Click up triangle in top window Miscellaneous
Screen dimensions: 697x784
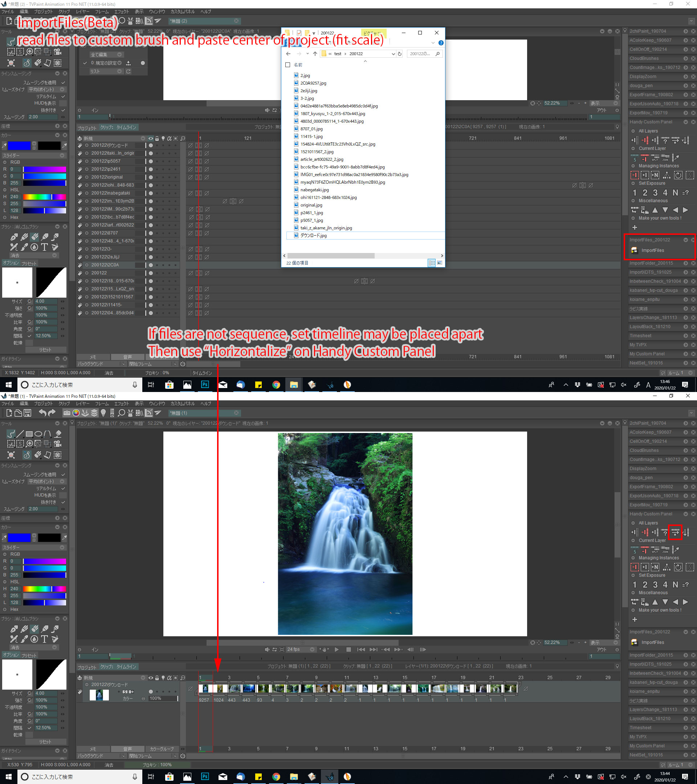pyautogui.click(x=655, y=210)
